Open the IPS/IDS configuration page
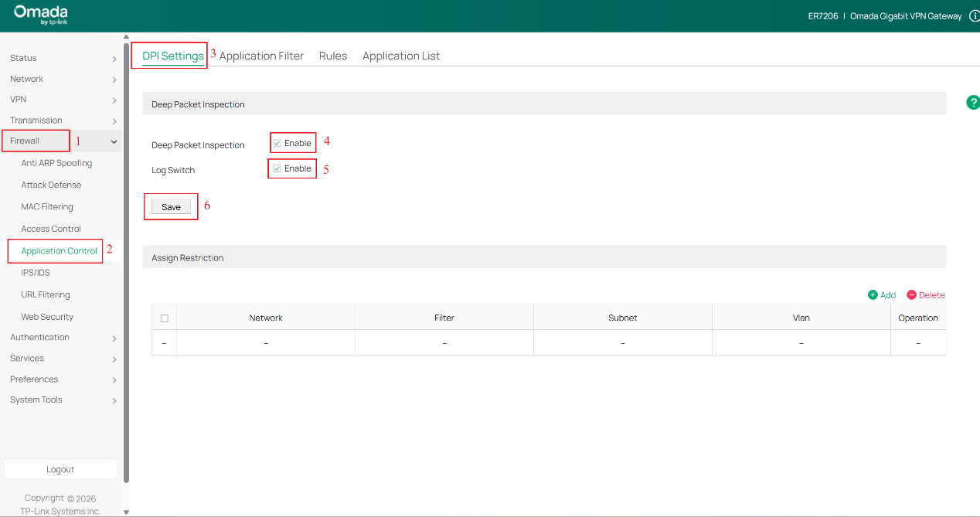 35,272
